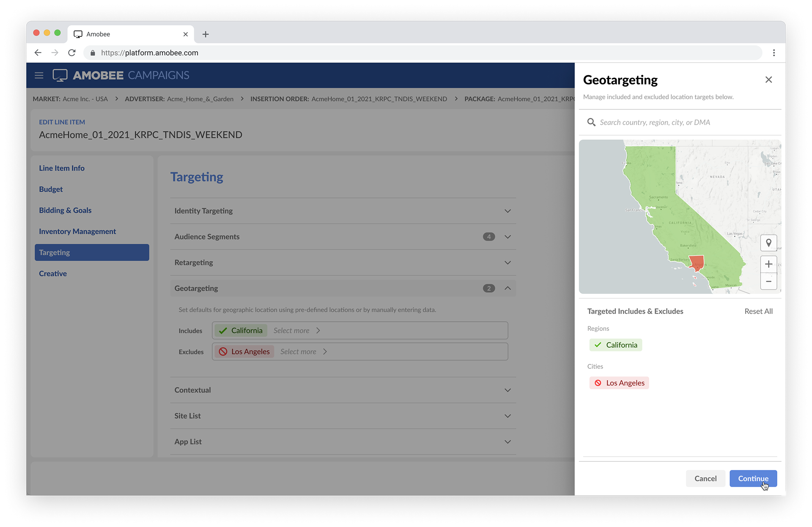The image size is (812, 527).
Task: Click the Amobee monitor logo icon
Action: click(x=60, y=75)
